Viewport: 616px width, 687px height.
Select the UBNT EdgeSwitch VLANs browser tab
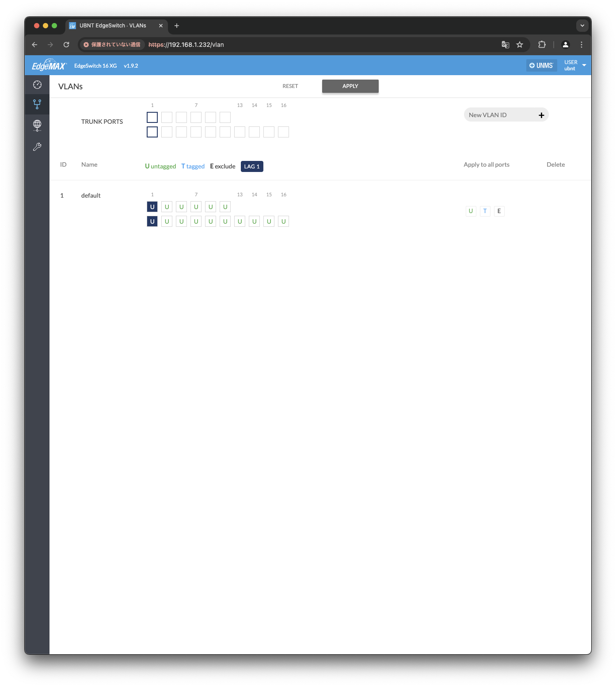[117, 26]
